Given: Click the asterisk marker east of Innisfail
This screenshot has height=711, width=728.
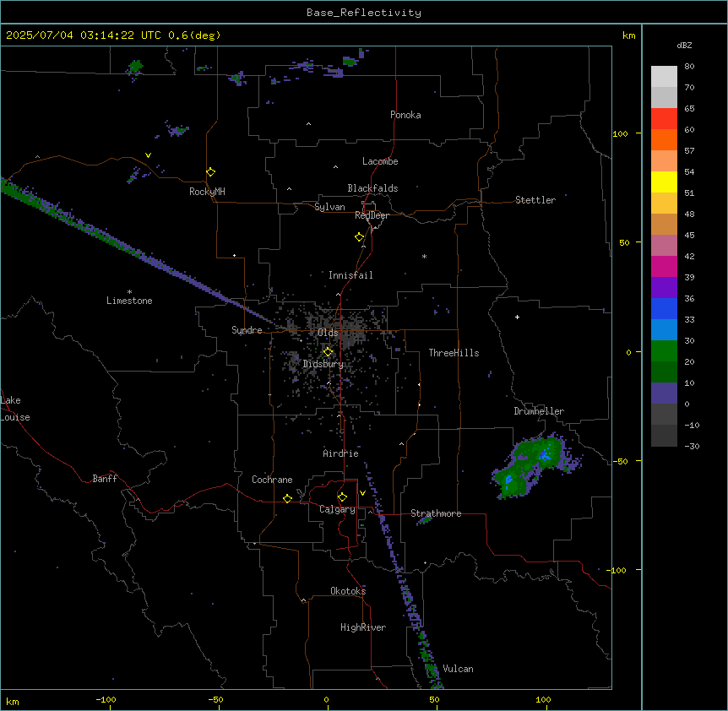Looking at the screenshot, I should pos(424,256).
